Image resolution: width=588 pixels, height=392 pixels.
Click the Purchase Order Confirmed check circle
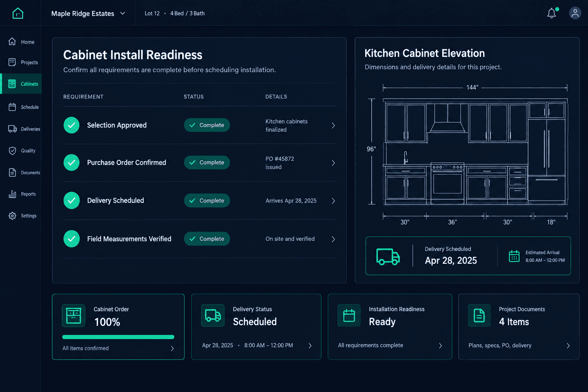[72, 163]
